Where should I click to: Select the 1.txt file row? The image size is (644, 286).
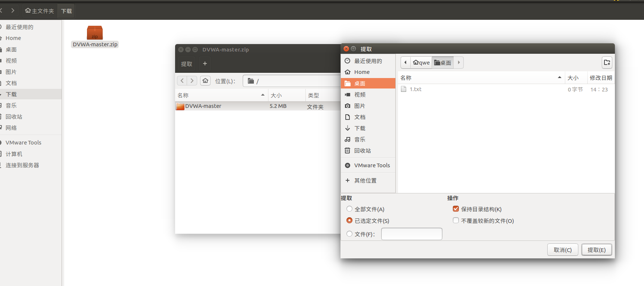click(506, 89)
